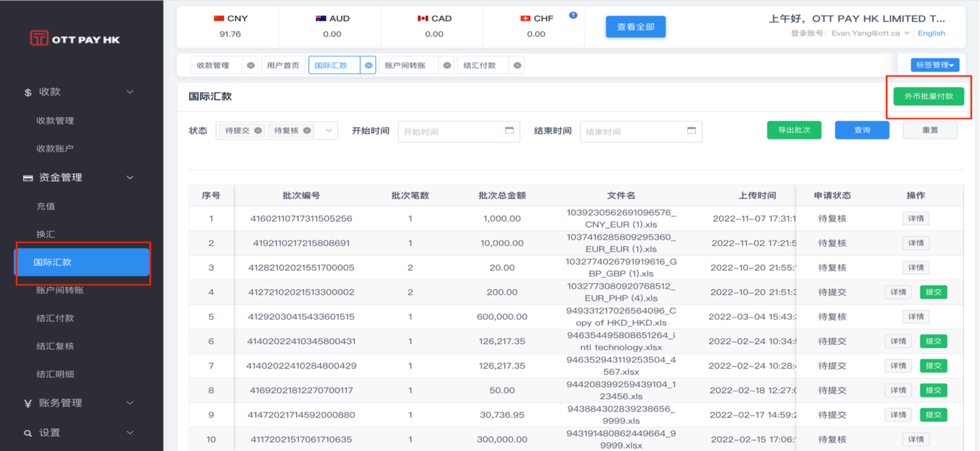Switch language via the English link
The width and height of the screenshot is (980, 451).
coord(931,33)
